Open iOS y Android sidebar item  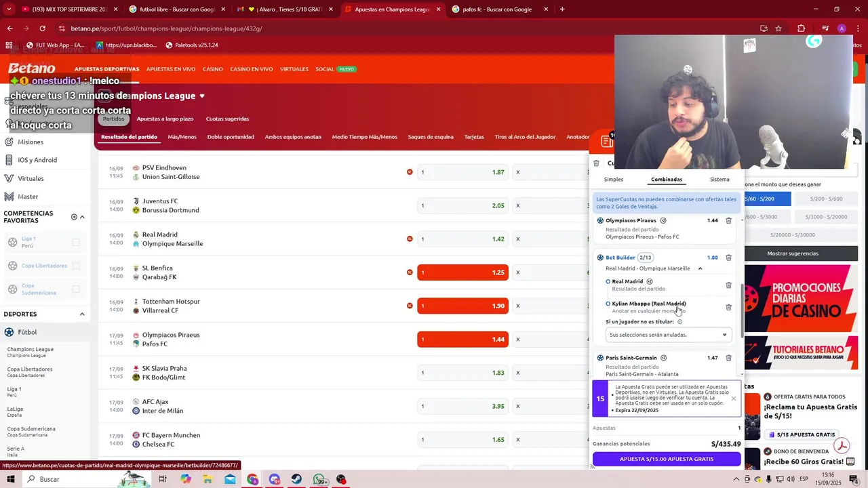(x=37, y=160)
